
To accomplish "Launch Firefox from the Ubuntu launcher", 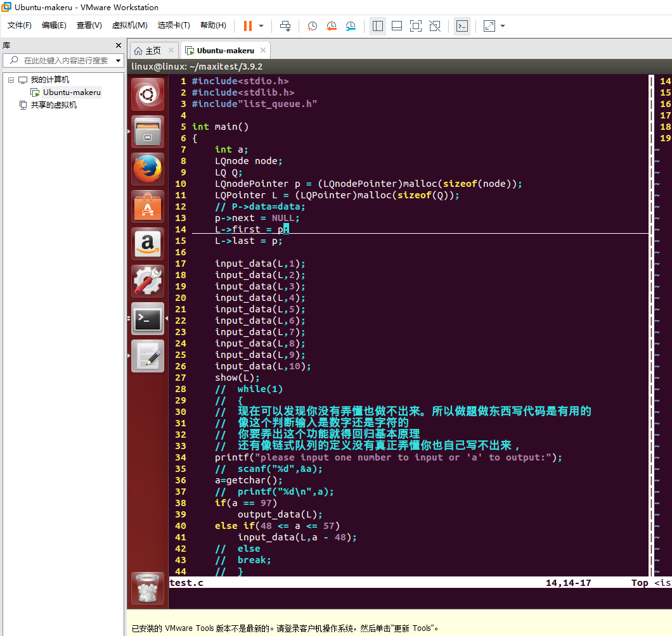I will 148,169.
